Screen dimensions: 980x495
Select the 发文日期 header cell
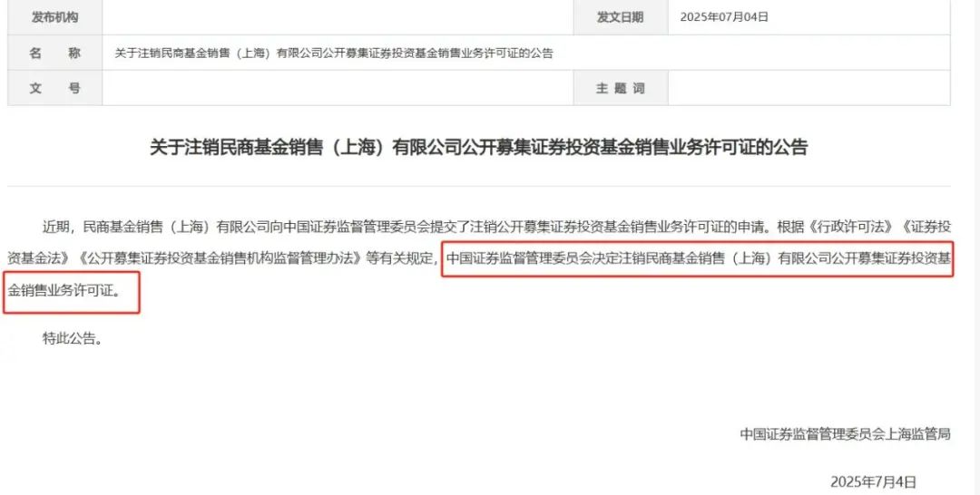[621, 17]
